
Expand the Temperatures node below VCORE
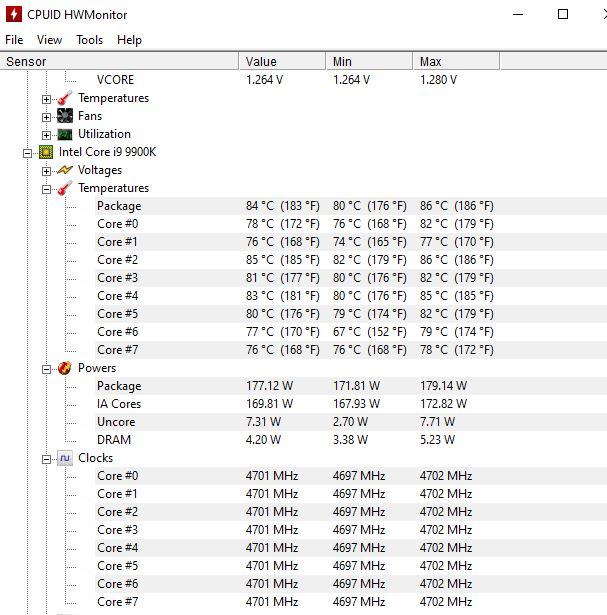coord(46,99)
